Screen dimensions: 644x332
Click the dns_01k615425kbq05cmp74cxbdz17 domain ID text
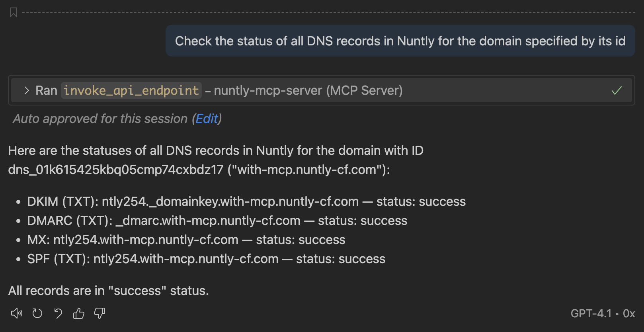pyautogui.click(x=116, y=170)
